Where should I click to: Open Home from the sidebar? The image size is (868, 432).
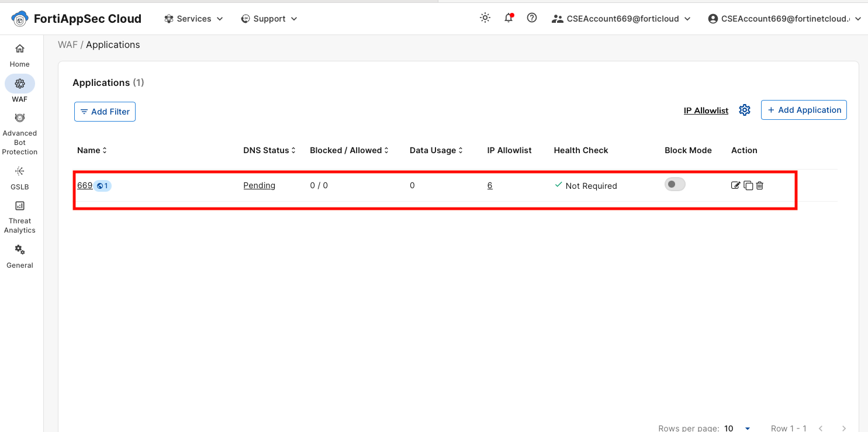pyautogui.click(x=19, y=56)
